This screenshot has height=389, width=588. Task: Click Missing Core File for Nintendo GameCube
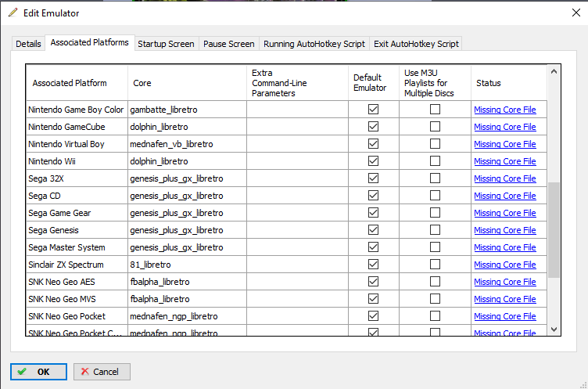[505, 127]
